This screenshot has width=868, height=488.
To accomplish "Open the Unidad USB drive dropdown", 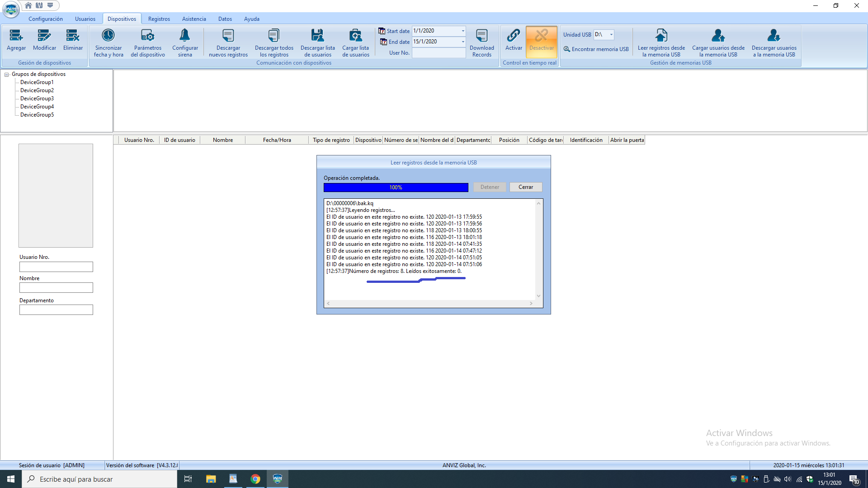I will [611, 34].
